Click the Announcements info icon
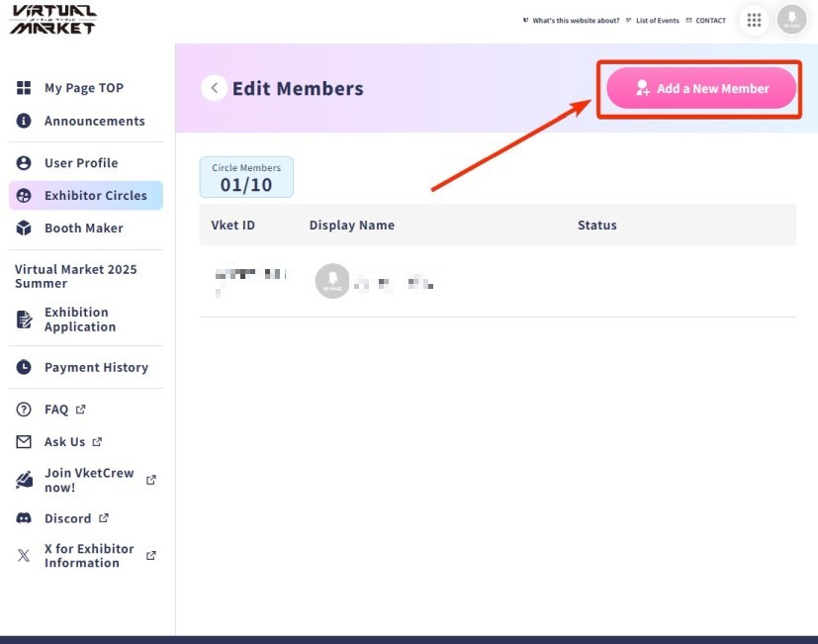This screenshot has width=818, height=644. (x=25, y=121)
